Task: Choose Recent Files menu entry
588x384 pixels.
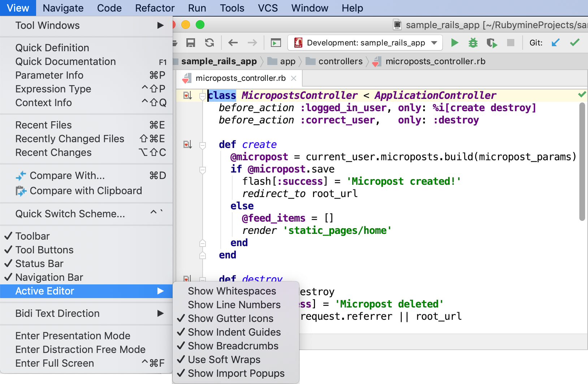Action: click(86, 125)
